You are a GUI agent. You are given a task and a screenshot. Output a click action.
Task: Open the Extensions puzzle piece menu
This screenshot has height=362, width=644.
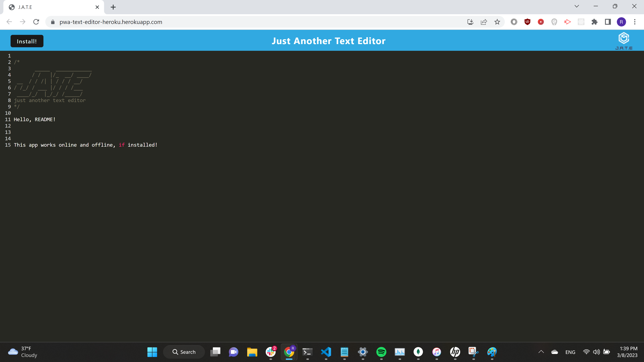coord(595,22)
